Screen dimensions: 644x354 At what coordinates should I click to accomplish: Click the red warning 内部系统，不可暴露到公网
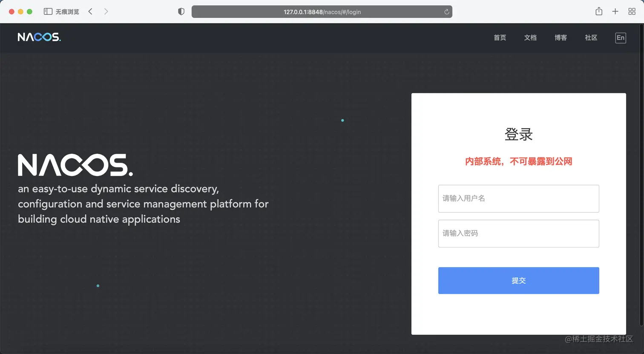tap(518, 161)
